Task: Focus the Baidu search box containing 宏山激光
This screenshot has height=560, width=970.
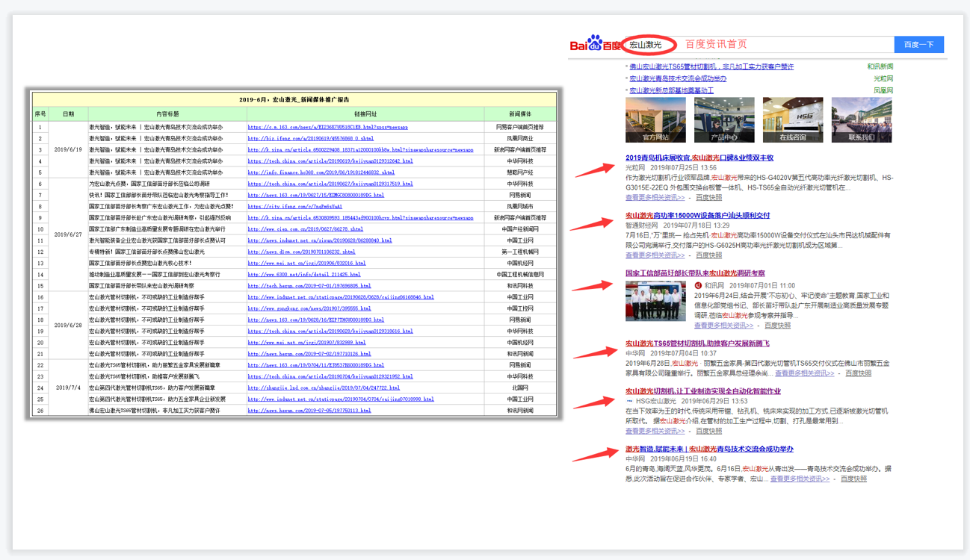Action: pos(759,45)
